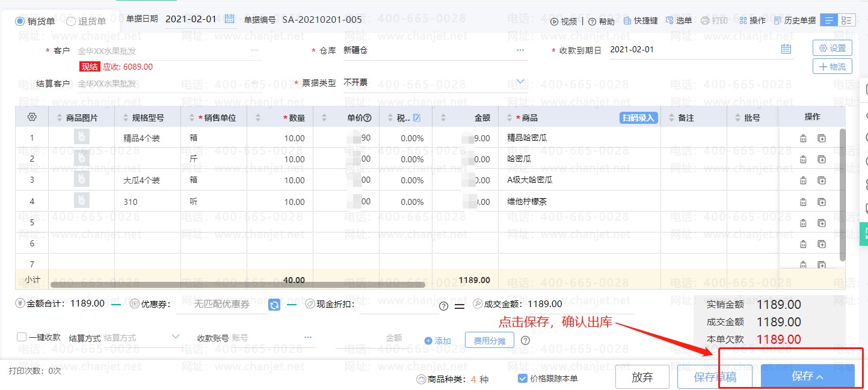Refresh coupon matching icon
Screen dimensions: 868x390
(274, 305)
